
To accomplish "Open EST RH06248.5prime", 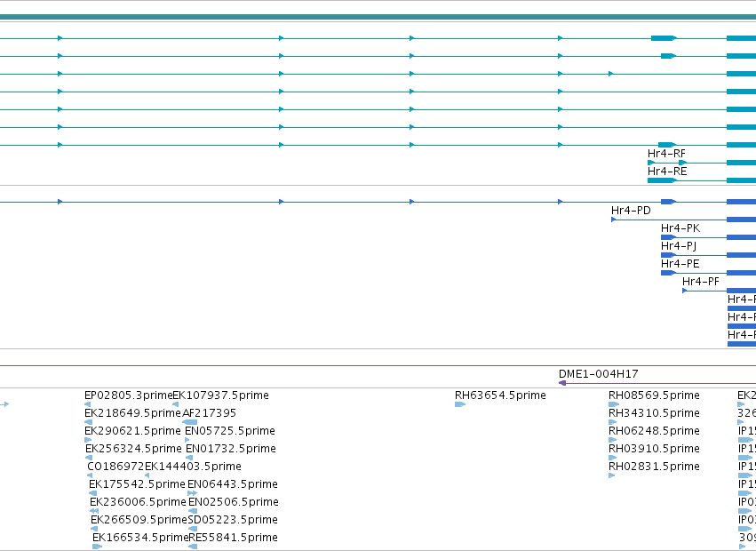I will point(654,431).
